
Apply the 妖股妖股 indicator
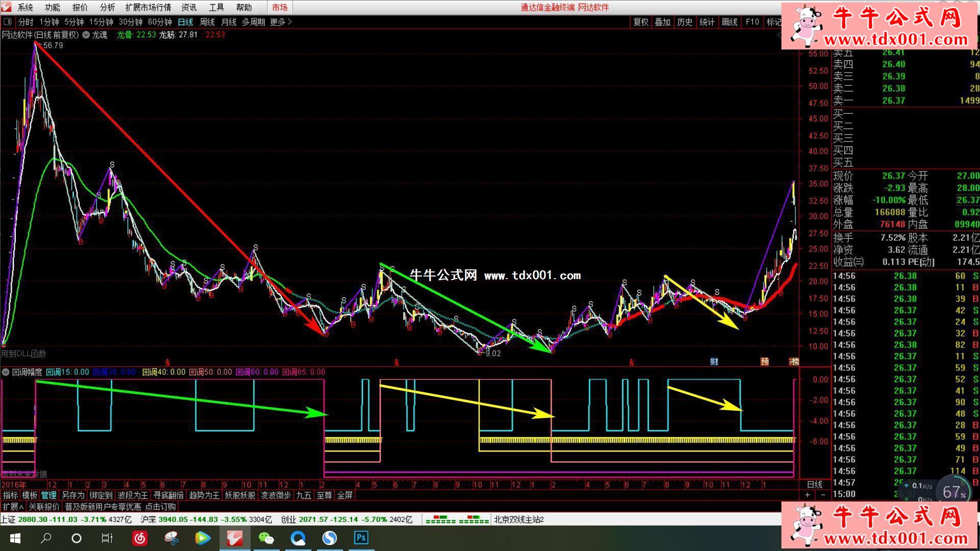point(240,495)
